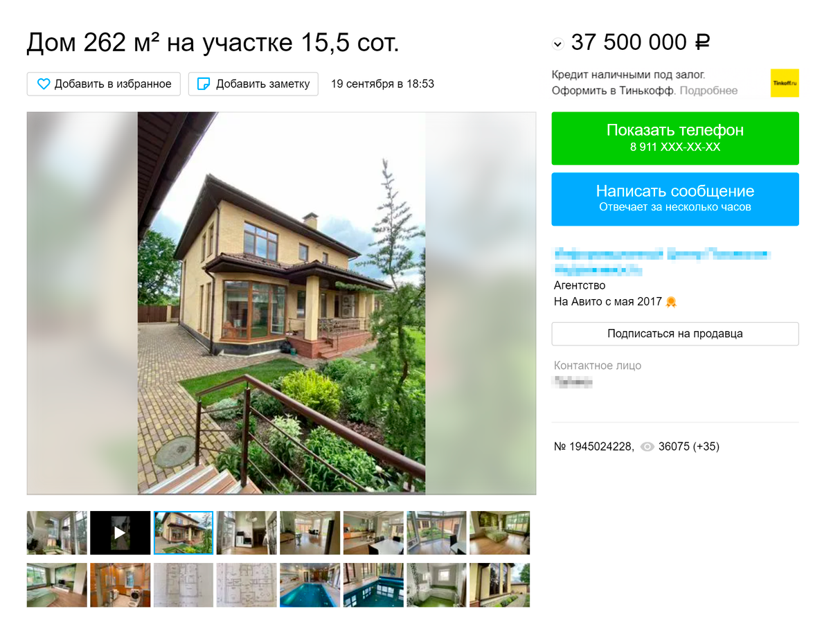
Task: Click the heart icon for favorites
Action: (44, 84)
